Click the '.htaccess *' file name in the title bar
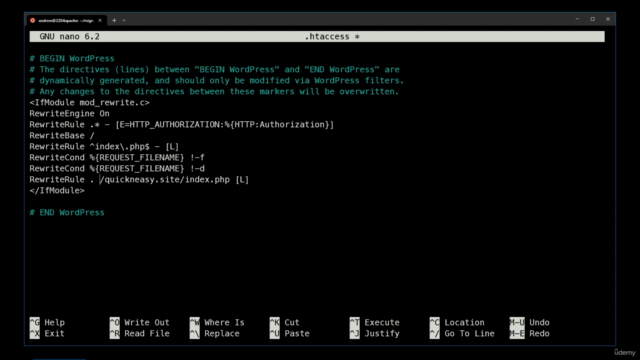 click(332, 36)
